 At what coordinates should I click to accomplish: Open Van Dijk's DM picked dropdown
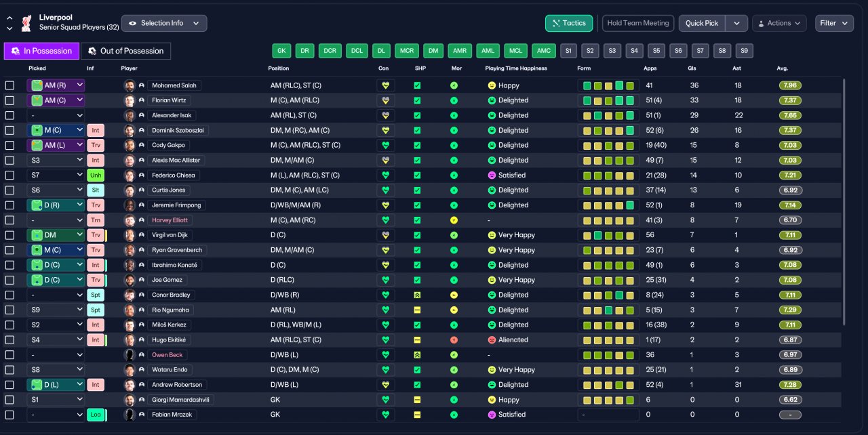tap(56, 235)
